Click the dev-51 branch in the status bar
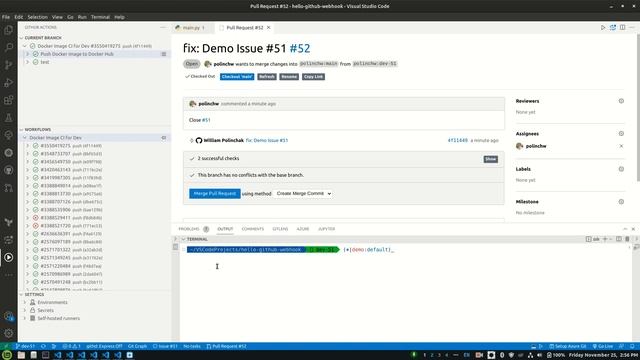The width and height of the screenshot is (640, 360). pyautogui.click(x=25, y=347)
